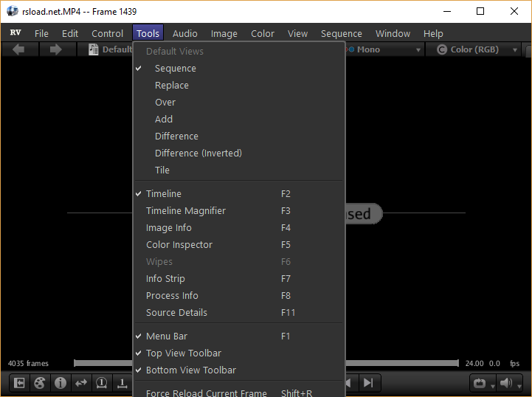Open the Help menu

tap(433, 34)
